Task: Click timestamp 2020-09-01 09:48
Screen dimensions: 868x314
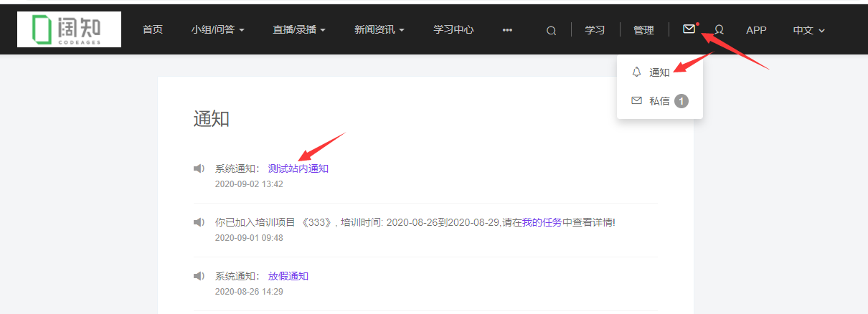Action: (249, 238)
